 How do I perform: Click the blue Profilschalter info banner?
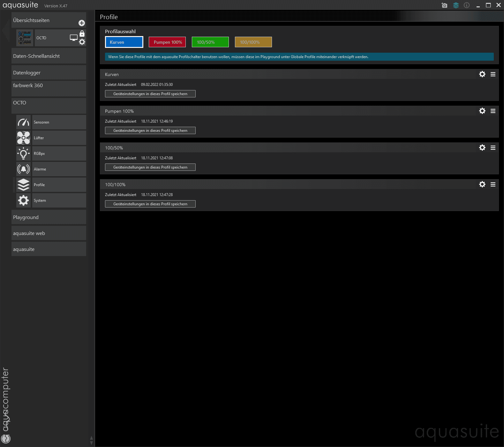pyautogui.click(x=299, y=57)
